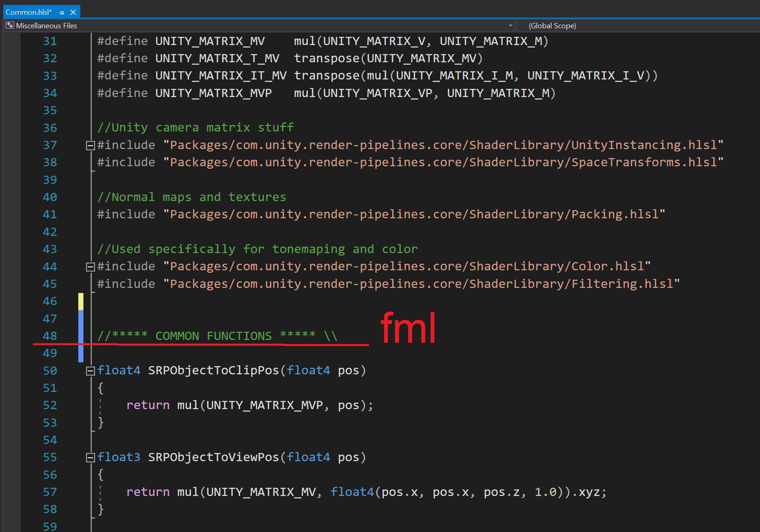Image resolution: width=760 pixels, height=532 pixels.
Task: Pin the Common.hlsl tab
Action: (62, 12)
